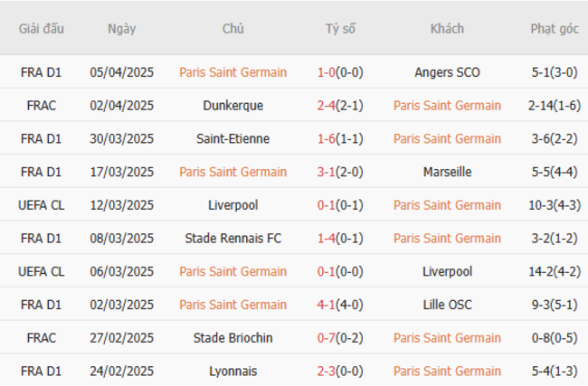Click the Angers SCO away team link
The image size is (588, 386).
pyautogui.click(x=447, y=72)
